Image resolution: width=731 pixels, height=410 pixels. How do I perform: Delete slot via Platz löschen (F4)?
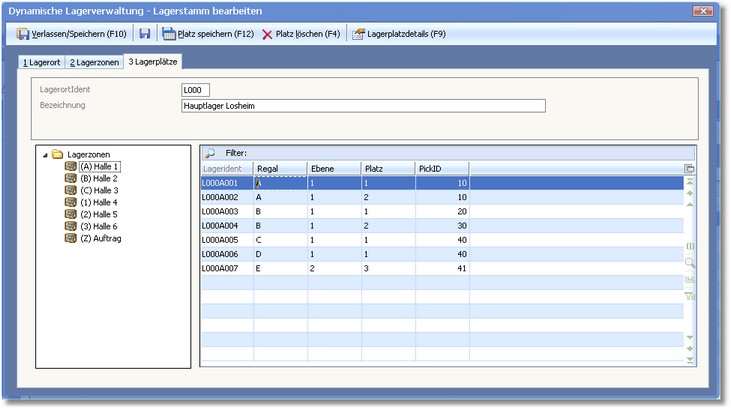tap(301, 34)
